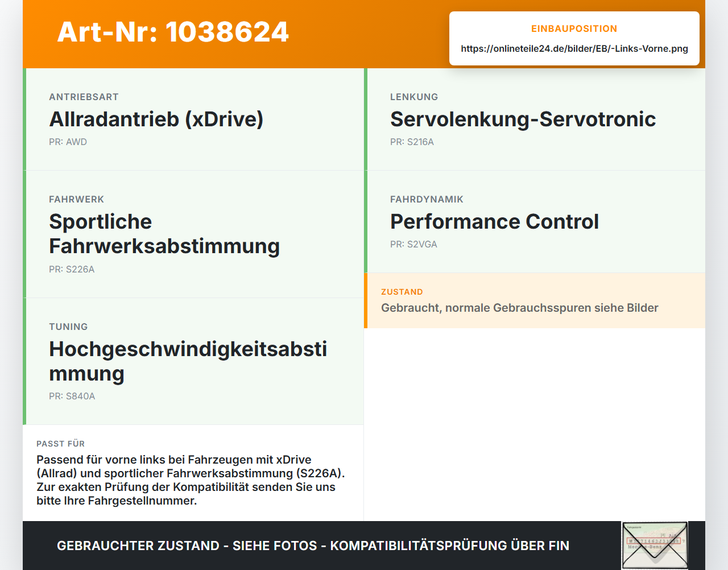This screenshot has width=728, height=570.
Task: Click the Sportliche Fahrwerksabstimmung card
Action: 193,234
